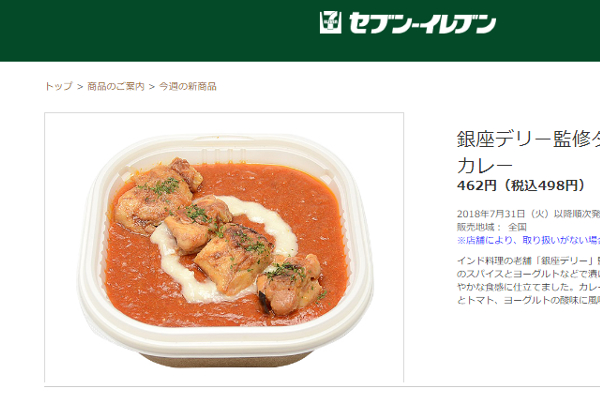Click the empty green header banner area
Screen dimensions: 600x400
(x=153, y=31)
